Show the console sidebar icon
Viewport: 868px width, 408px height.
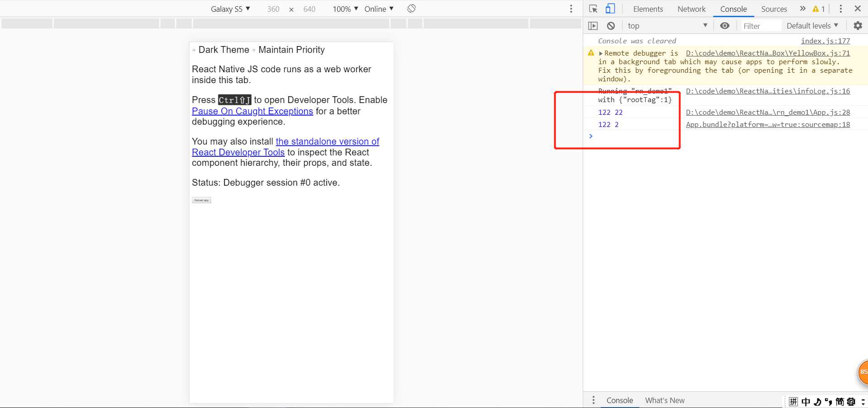pyautogui.click(x=593, y=26)
